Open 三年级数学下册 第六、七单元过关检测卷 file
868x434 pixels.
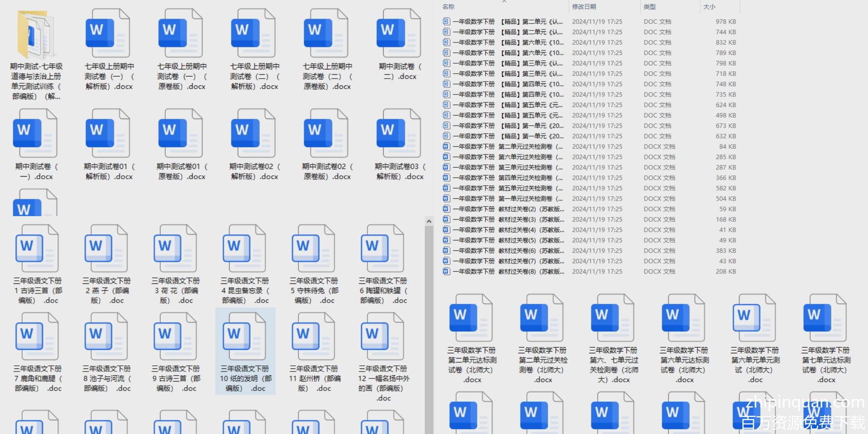coord(613,319)
